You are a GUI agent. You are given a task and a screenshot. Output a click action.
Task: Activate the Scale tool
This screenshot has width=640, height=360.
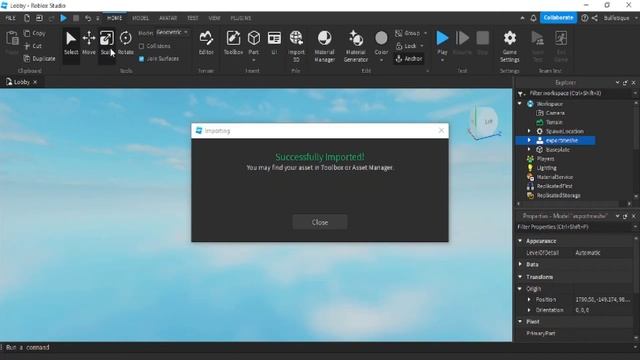point(107,43)
